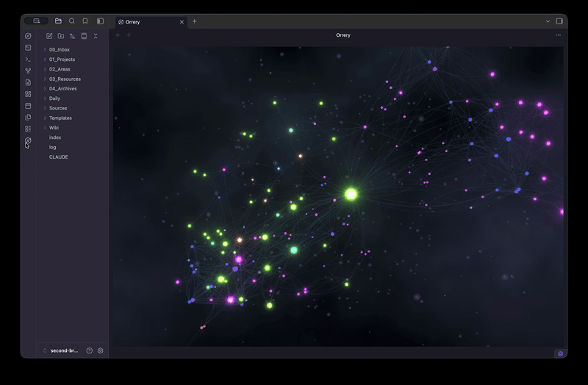Open the bookmarks icon in top bar
The height and width of the screenshot is (385, 588).
pos(85,21)
